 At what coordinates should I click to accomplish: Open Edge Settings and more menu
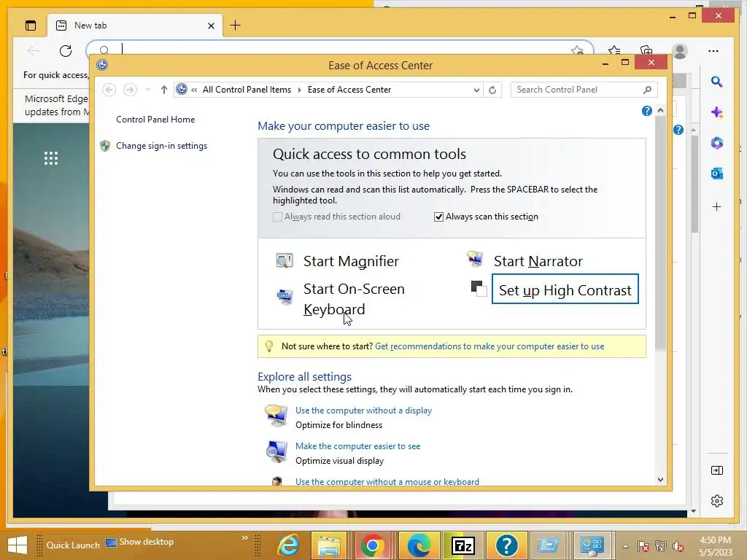tap(713, 50)
